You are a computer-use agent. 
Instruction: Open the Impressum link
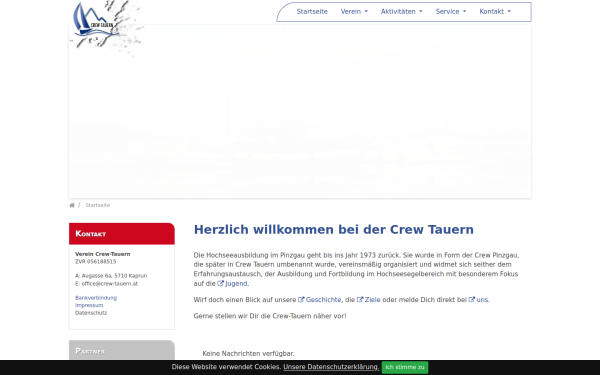point(89,305)
